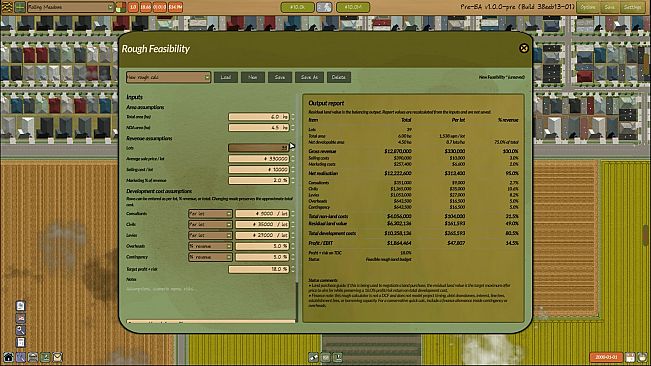Click the alarm clock icon at bottom right
Viewport: 651px width, 366px height.
coord(642,357)
